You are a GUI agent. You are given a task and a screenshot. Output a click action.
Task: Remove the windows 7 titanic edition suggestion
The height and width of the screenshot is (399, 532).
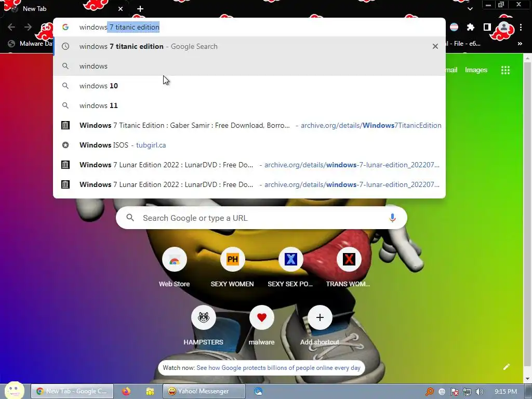(x=435, y=46)
